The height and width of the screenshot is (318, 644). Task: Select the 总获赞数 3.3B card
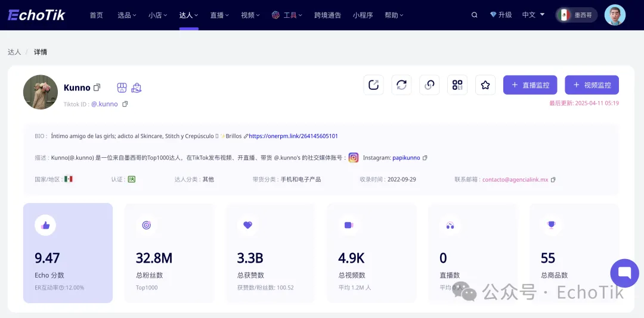pyautogui.click(x=270, y=253)
